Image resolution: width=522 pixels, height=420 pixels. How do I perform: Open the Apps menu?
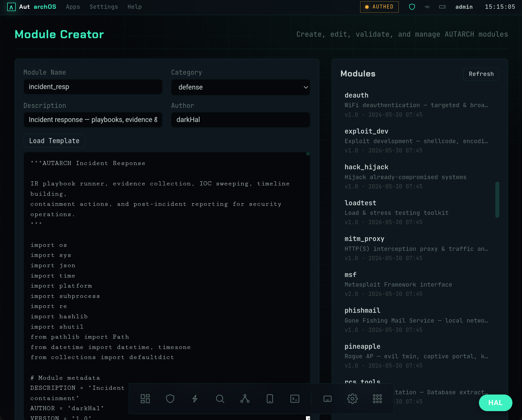[73, 7]
